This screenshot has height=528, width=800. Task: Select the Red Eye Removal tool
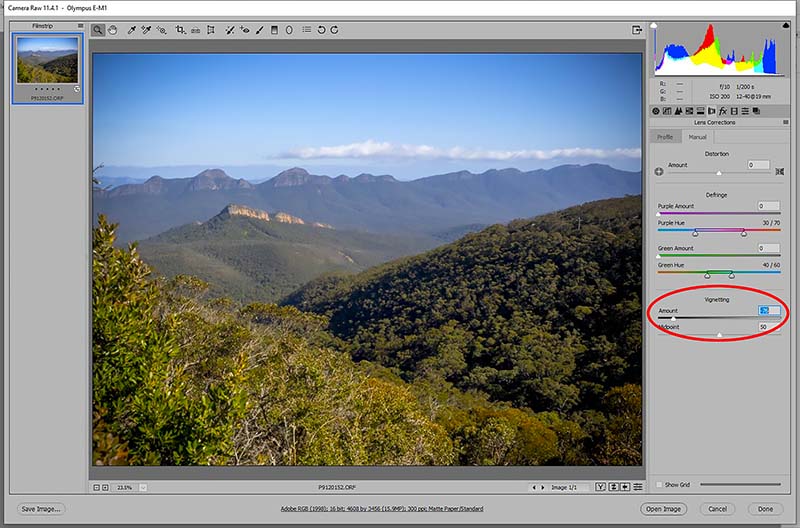(245, 30)
